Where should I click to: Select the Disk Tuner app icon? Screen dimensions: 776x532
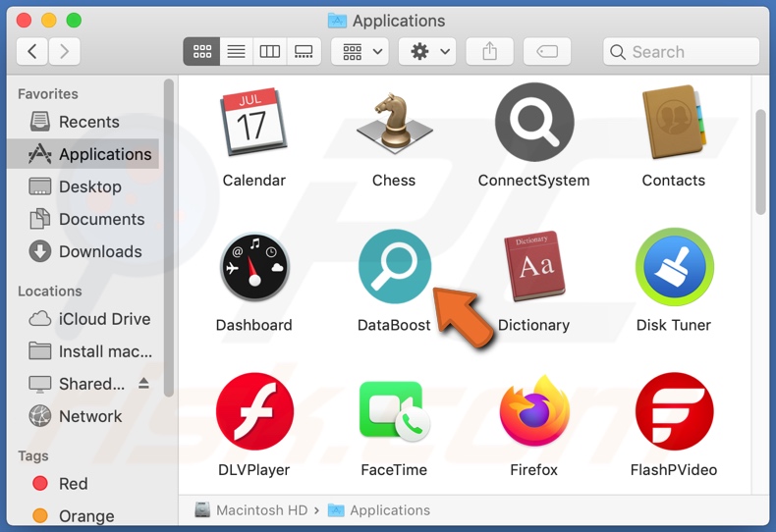pos(674,267)
